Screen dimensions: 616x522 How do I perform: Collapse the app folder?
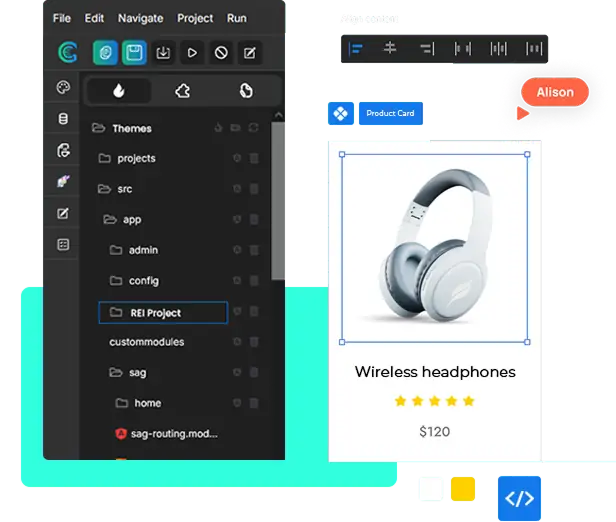(x=110, y=219)
